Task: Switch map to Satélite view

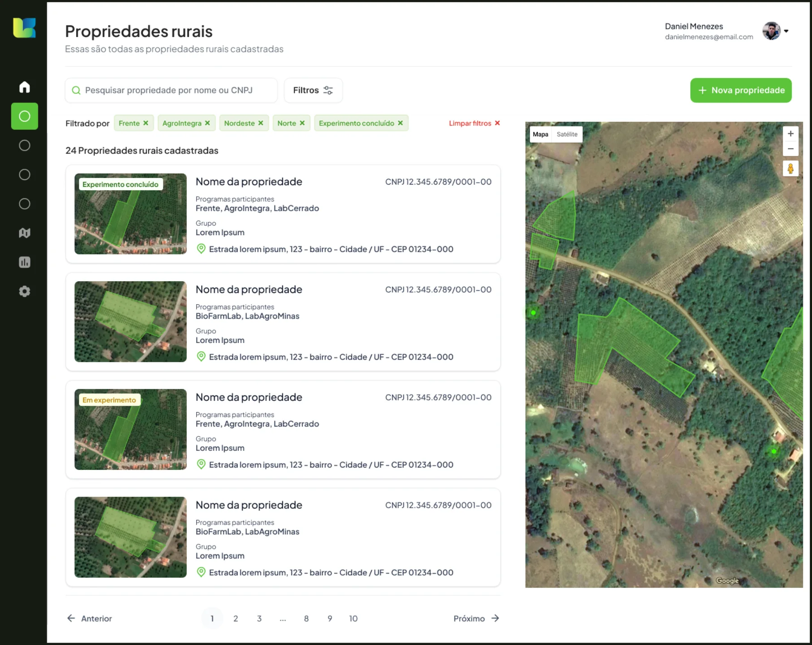Action: pos(567,134)
